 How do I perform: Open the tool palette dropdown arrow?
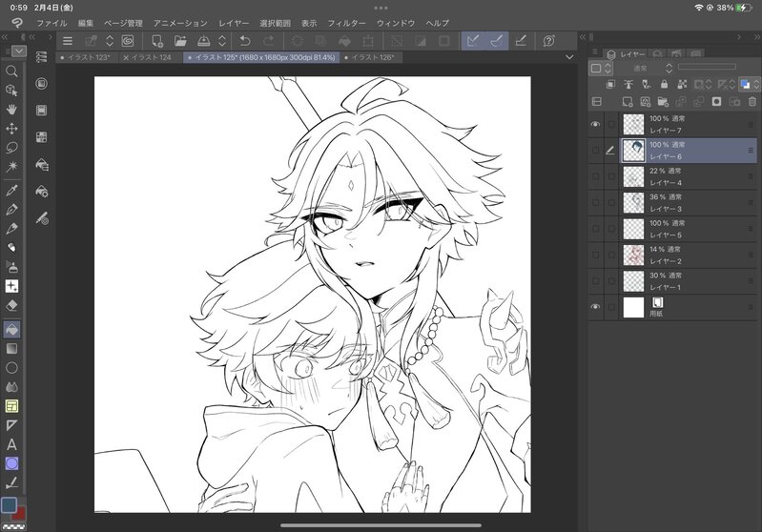19,51
